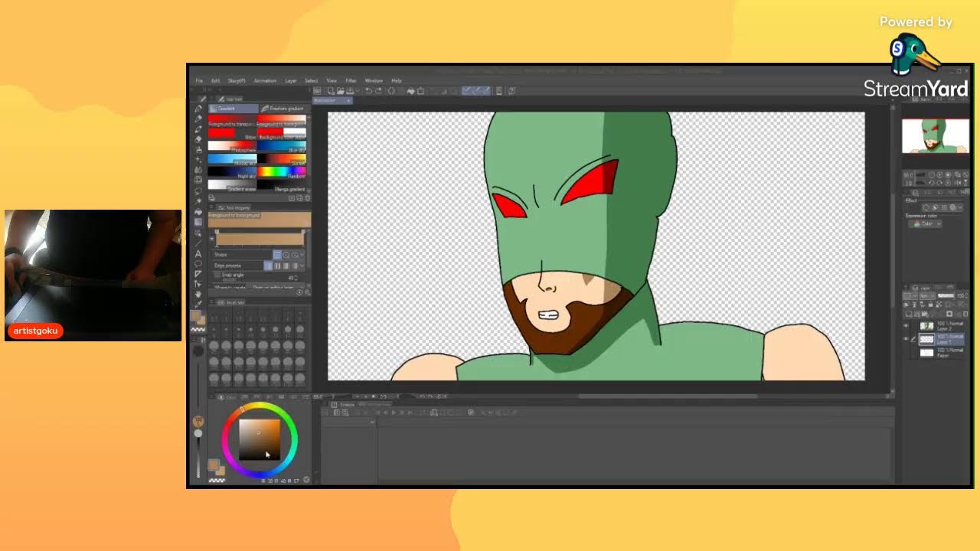The width and height of the screenshot is (980, 551).
Task: Select the Balloon tool
Action: click(198, 264)
